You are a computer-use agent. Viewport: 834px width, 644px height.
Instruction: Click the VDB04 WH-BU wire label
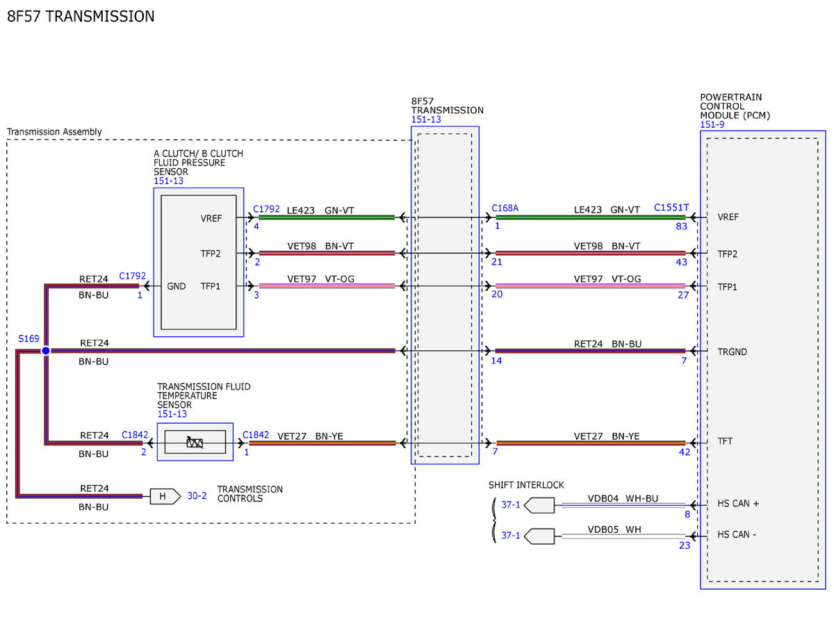pos(623,498)
